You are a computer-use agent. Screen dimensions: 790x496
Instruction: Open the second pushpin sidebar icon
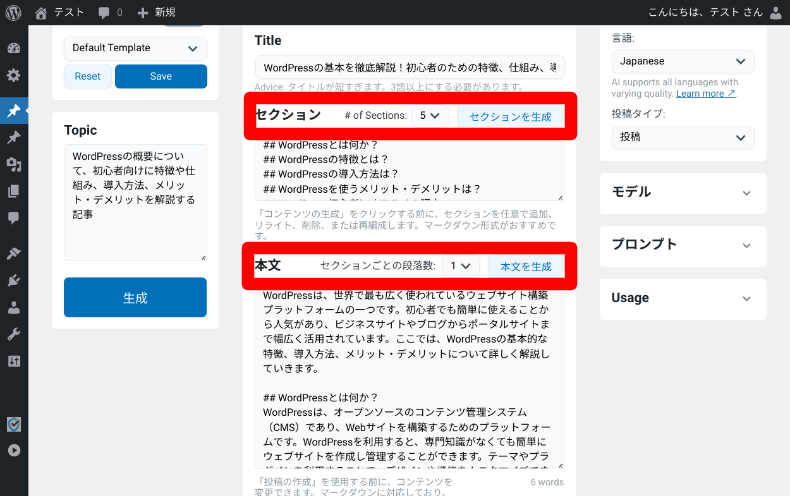(x=14, y=137)
